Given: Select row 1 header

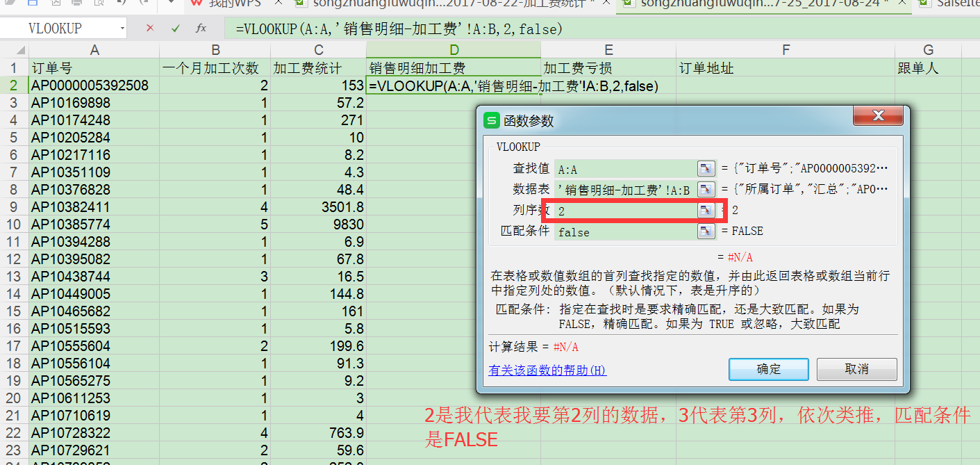Looking at the screenshot, I should (13, 68).
